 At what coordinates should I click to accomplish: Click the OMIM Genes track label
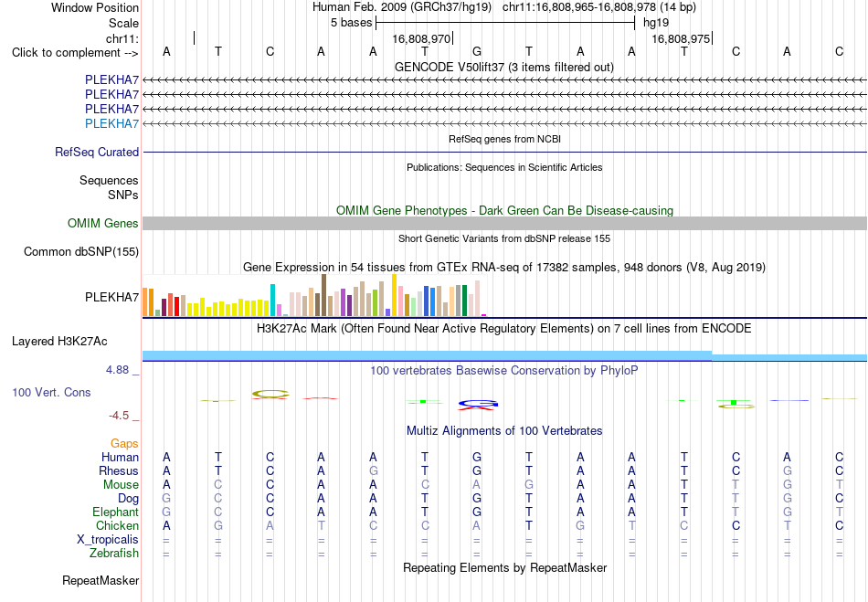click(102, 224)
